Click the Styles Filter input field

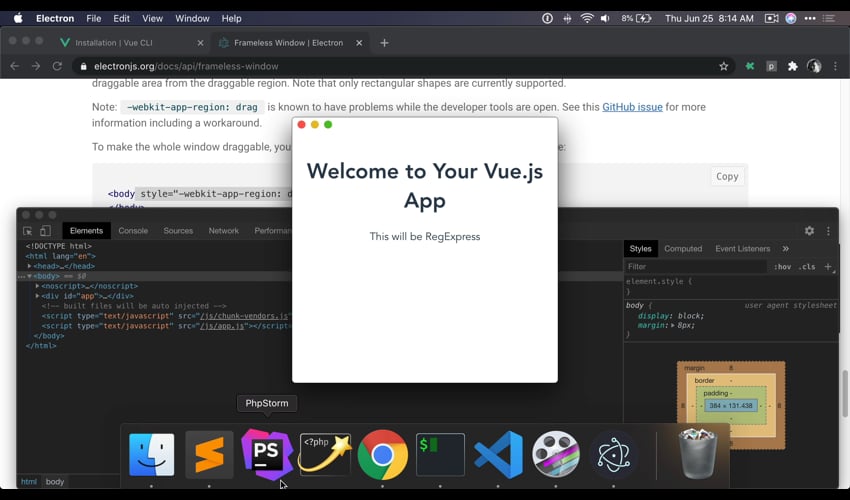coord(696,267)
